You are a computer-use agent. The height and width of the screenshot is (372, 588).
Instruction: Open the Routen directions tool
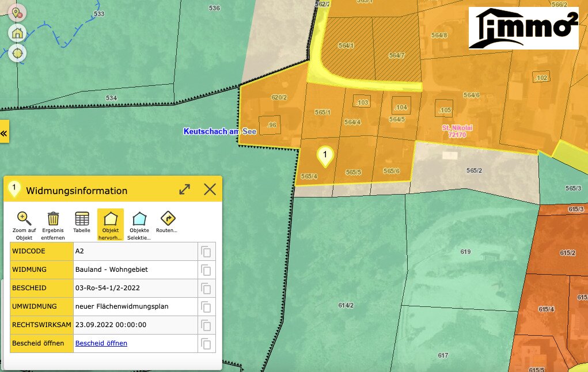pyautogui.click(x=167, y=219)
